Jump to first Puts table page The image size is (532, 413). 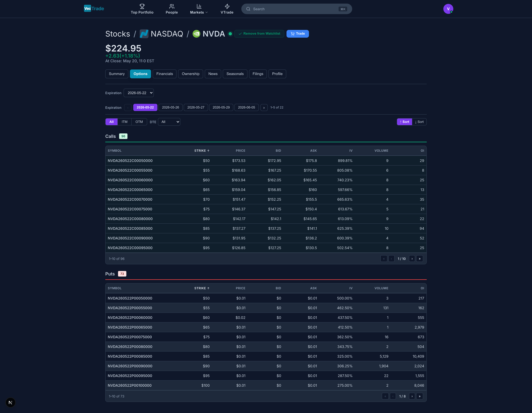tap(385, 396)
